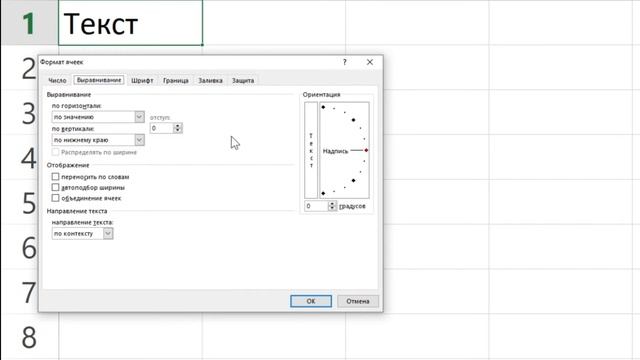Open the Число tab
This screenshot has height=360, width=640.
57,80
